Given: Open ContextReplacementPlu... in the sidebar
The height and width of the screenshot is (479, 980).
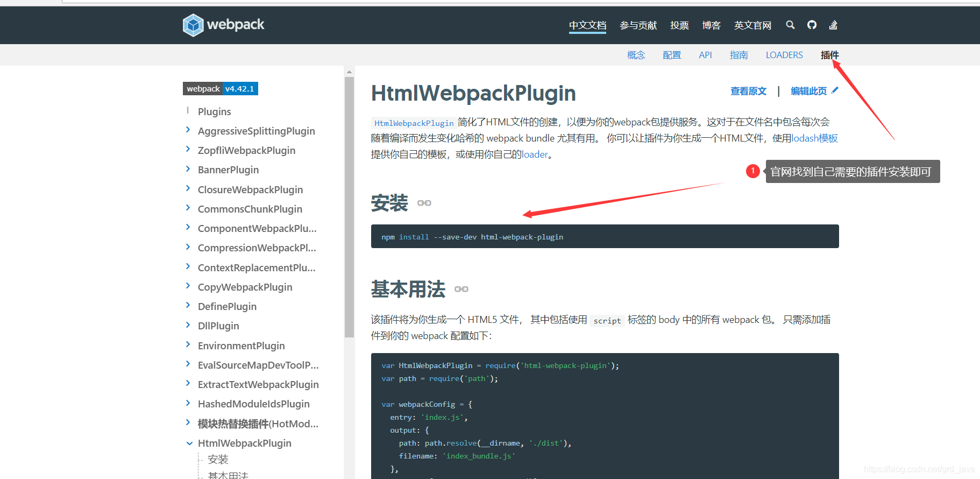Looking at the screenshot, I should pos(257,267).
